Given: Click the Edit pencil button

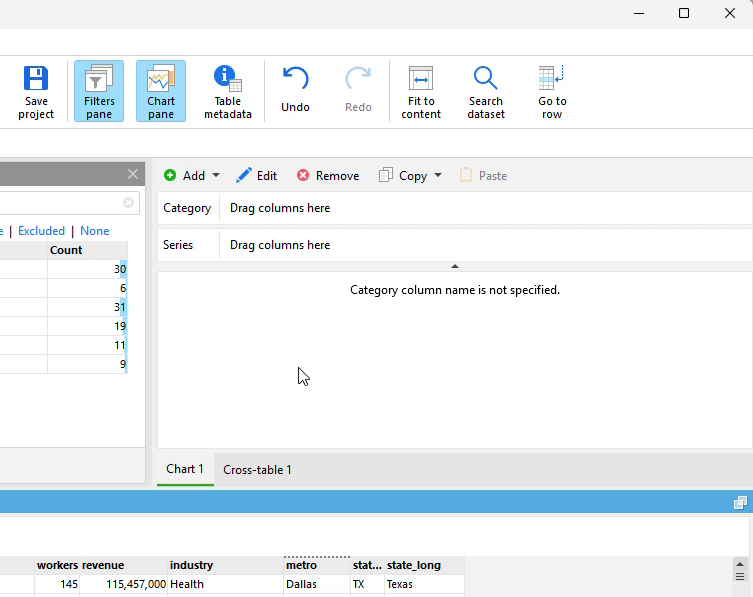Looking at the screenshot, I should coord(256,176).
